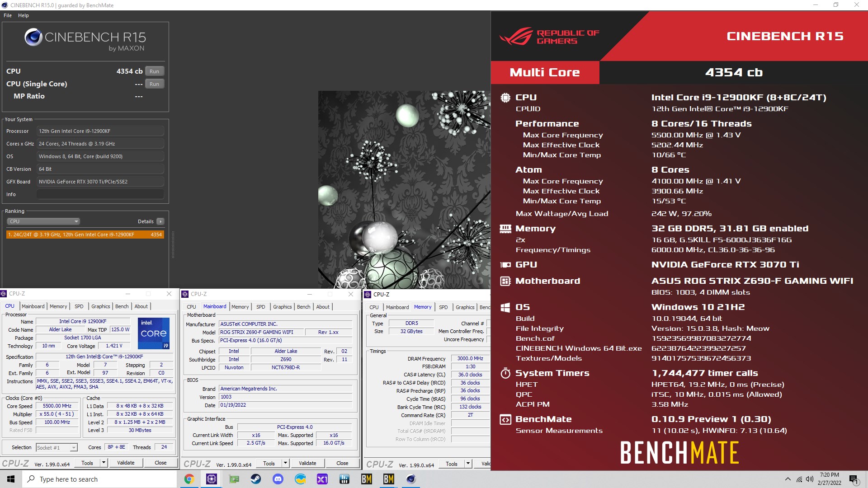Show hidden system tray icons
Viewport: 868px width, 488px height.
click(x=788, y=479)
